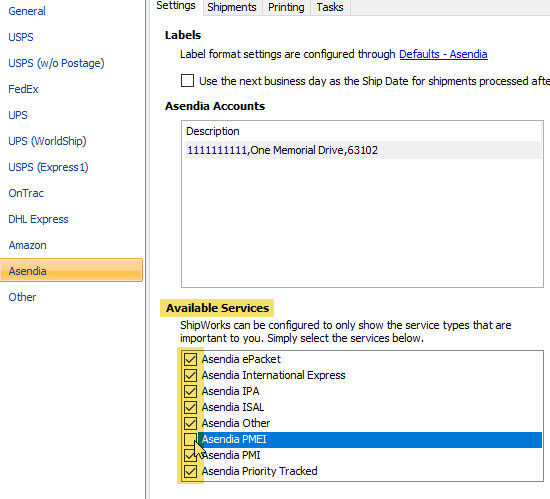Open Amazon provider settings

[x=27, y=245]
